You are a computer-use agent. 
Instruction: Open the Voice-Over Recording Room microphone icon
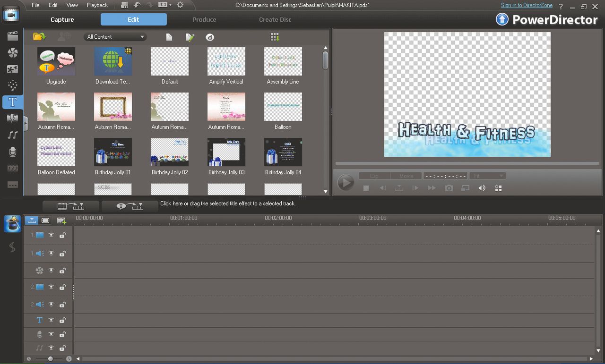tap(13, 152)
